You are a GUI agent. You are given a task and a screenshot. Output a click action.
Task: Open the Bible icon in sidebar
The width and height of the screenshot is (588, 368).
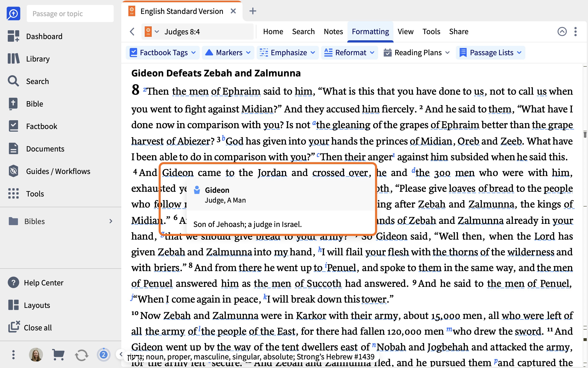(13, 104)
